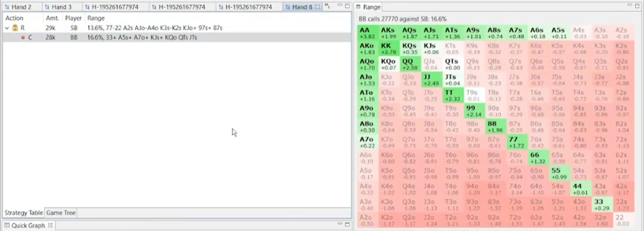The image size is (644, 231).
Task: Click the TT hand cell
Action: pyautogui.click(x=453, y=96)
